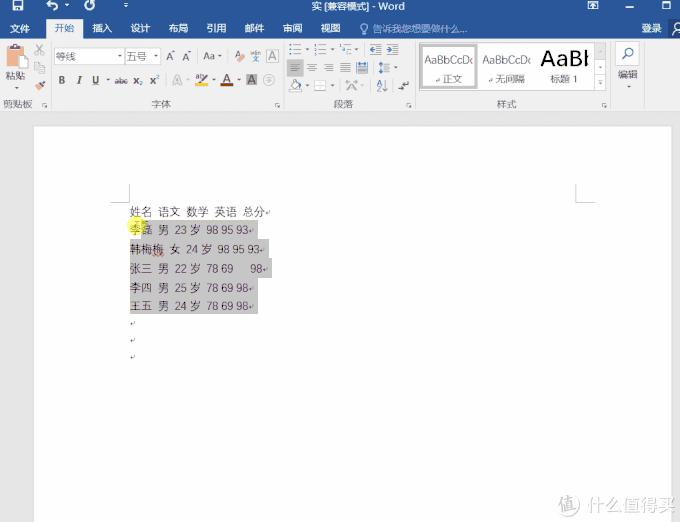The width and height of the screenshot is (680, 522).
Task: Apply the 标题 1 (Heading 1) style
Action: point(564,67)
